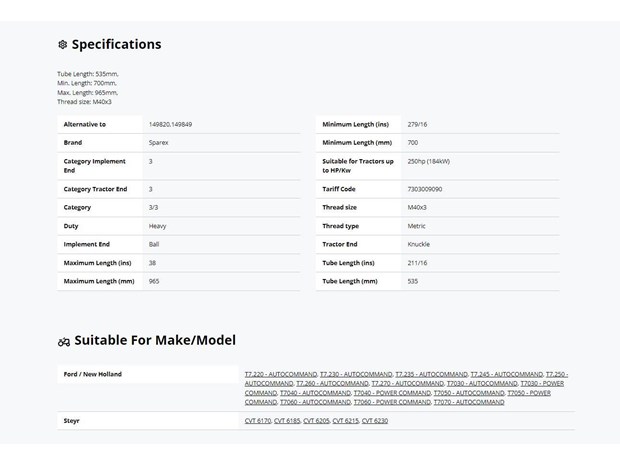The width and height of the screenshot is (620, 465).
Task: Click the 'Alternative to' row label
Action: [x=85, y=124]
